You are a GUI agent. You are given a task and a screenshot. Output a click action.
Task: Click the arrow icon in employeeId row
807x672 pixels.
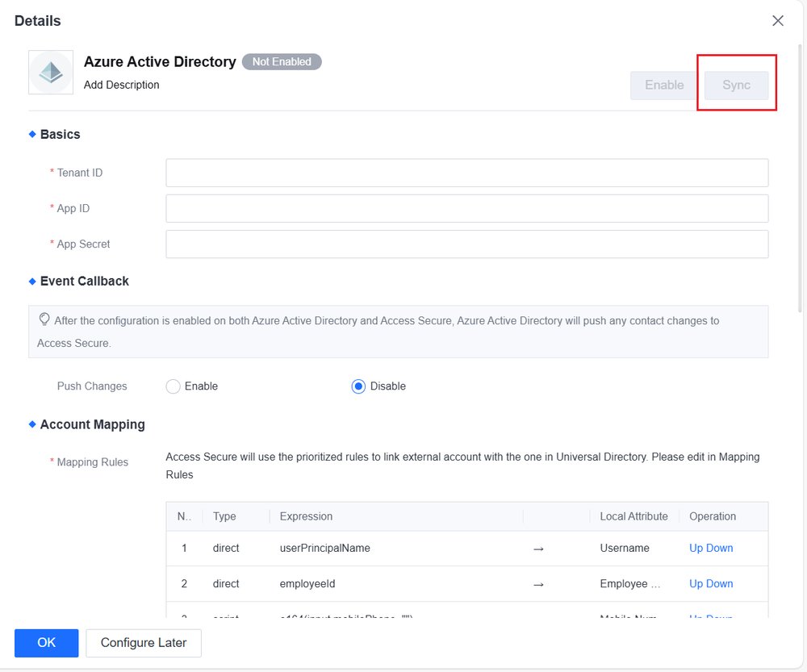click(538, 585)
